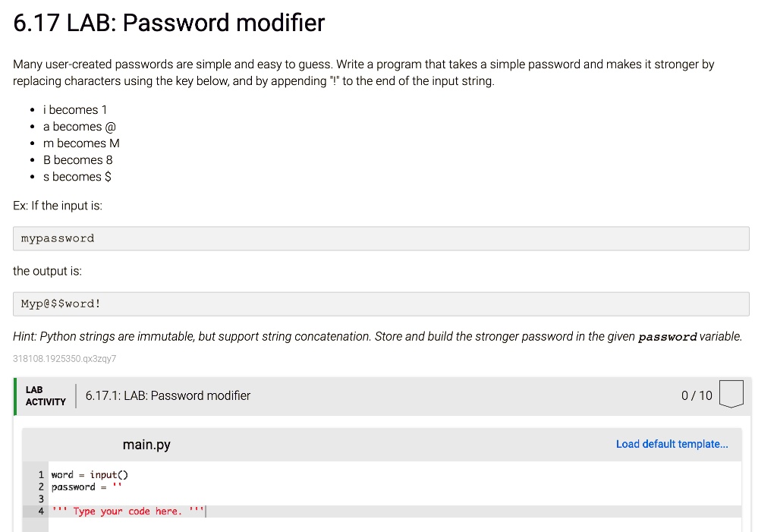777x532 pixels.
Task: Select line number 4 in gutter
Action: pos(41,512)
